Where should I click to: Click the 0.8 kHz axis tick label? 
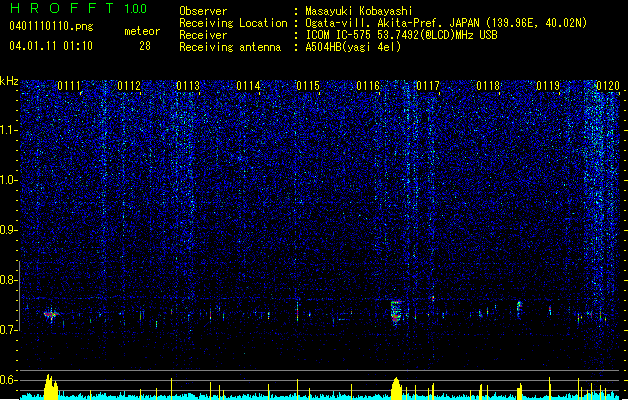(9, 280)
